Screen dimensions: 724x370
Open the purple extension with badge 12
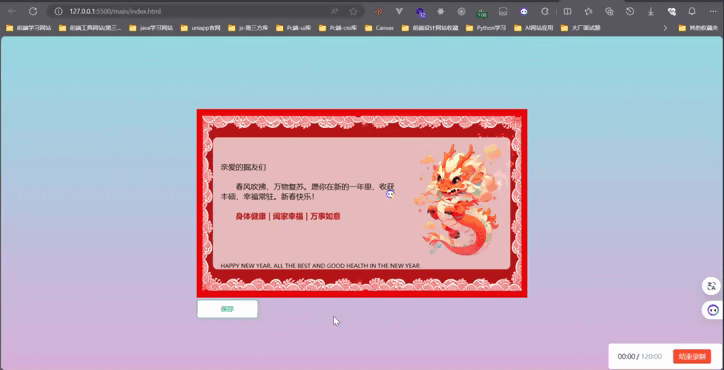(x=420, y=12)
